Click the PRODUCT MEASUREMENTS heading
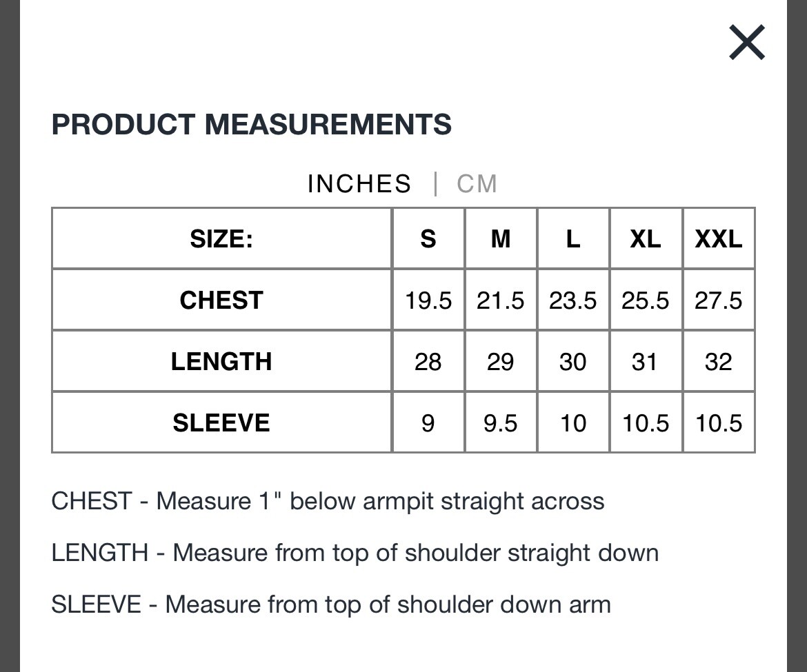 [x=252, y=125]
